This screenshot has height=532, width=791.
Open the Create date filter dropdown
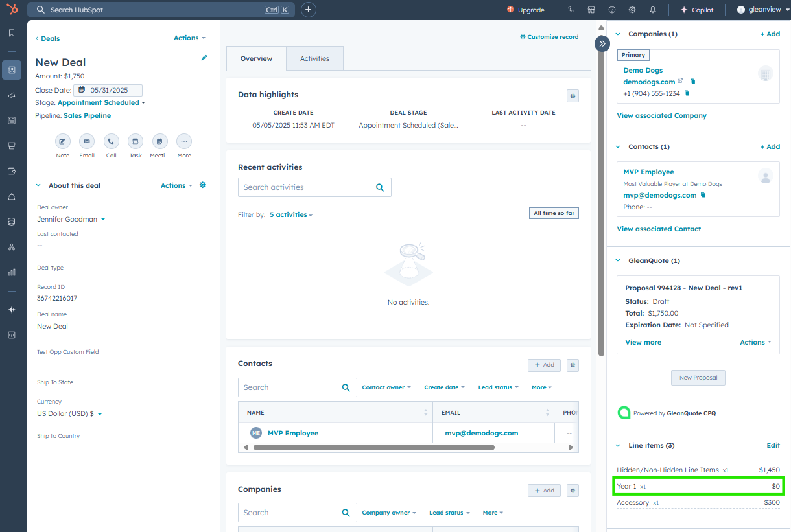click(x=444, y=387)
